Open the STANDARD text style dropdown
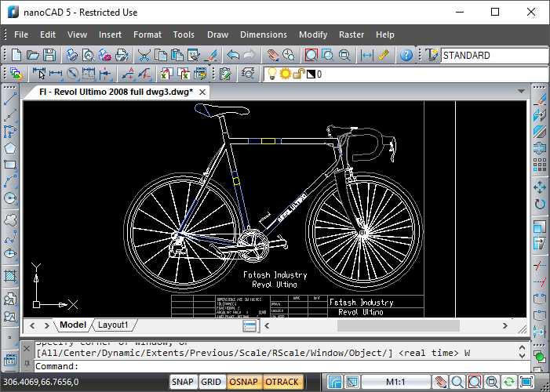The image size is (550, 392). [x=494, y=56]
